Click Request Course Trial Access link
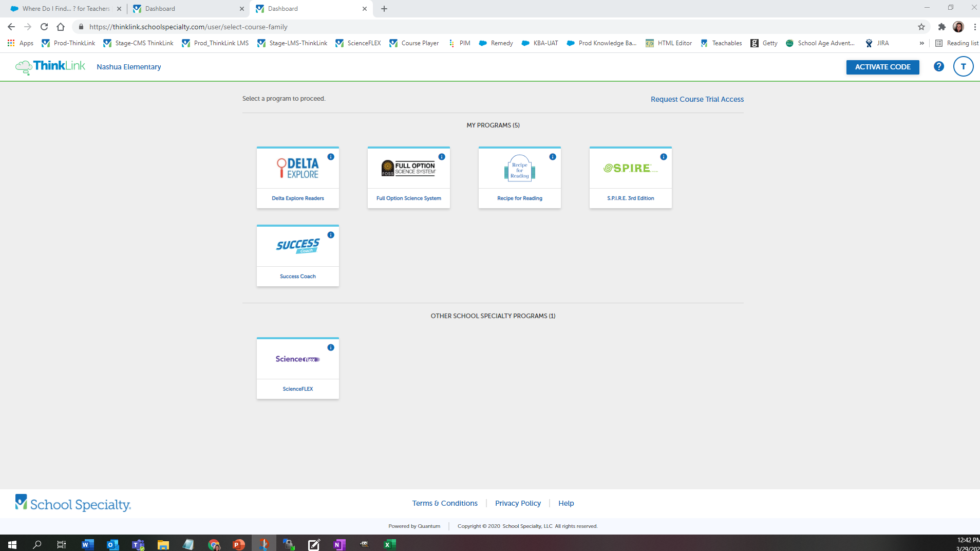 [697, 99]
